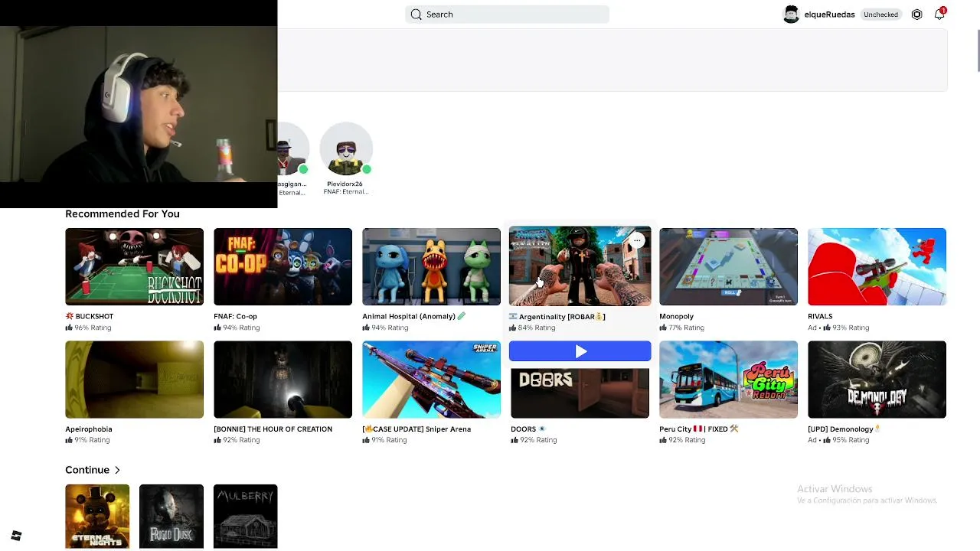
Task: Open the RIVALS game thumbnail
Action: [x=877, y=266]
